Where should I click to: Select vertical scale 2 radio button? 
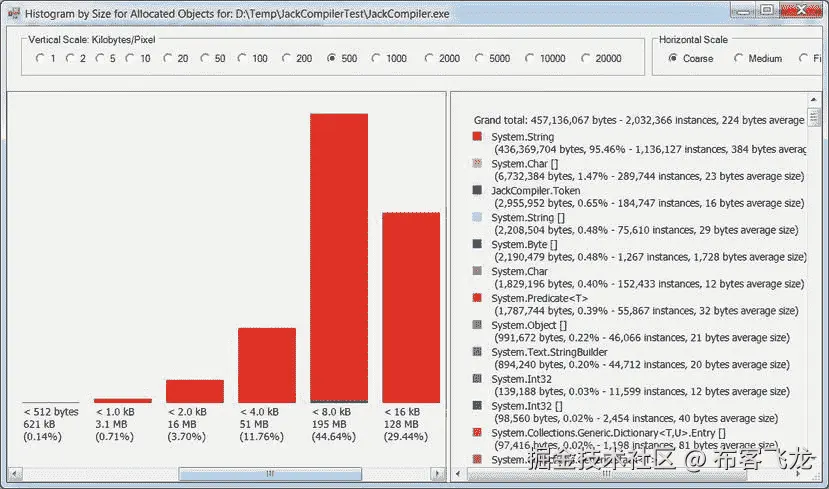click(70, 58)
